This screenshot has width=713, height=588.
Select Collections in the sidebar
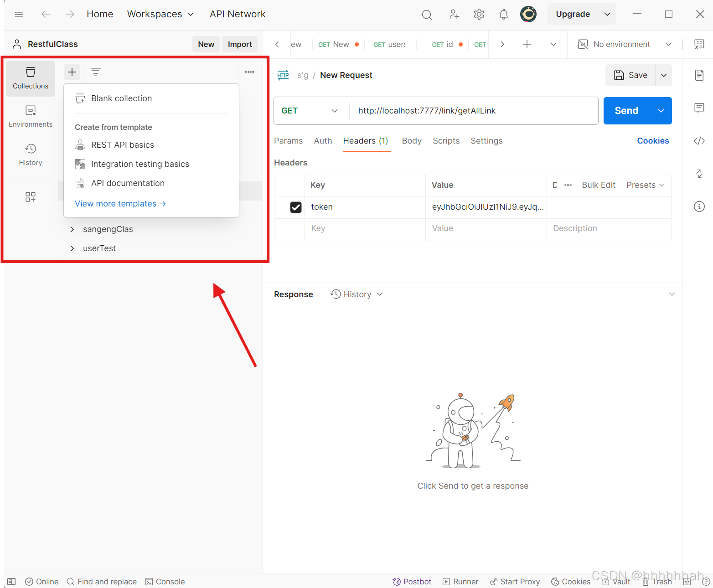[31, 78]
